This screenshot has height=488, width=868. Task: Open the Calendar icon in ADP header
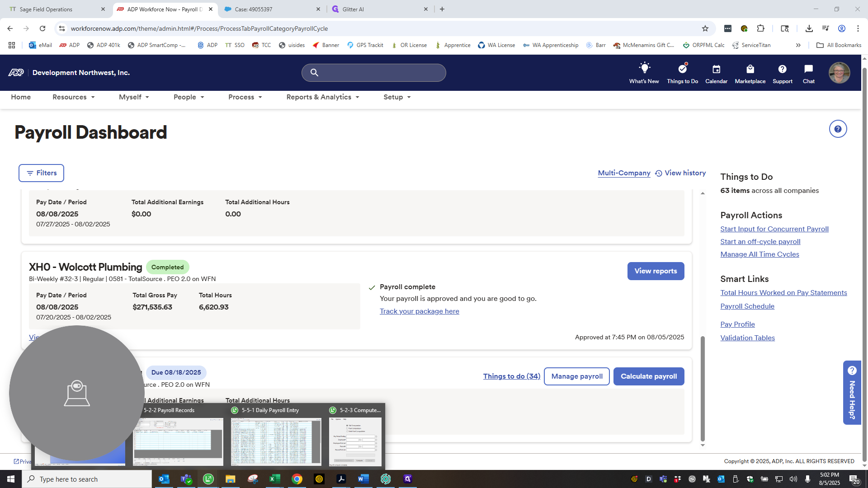(716, 73)
